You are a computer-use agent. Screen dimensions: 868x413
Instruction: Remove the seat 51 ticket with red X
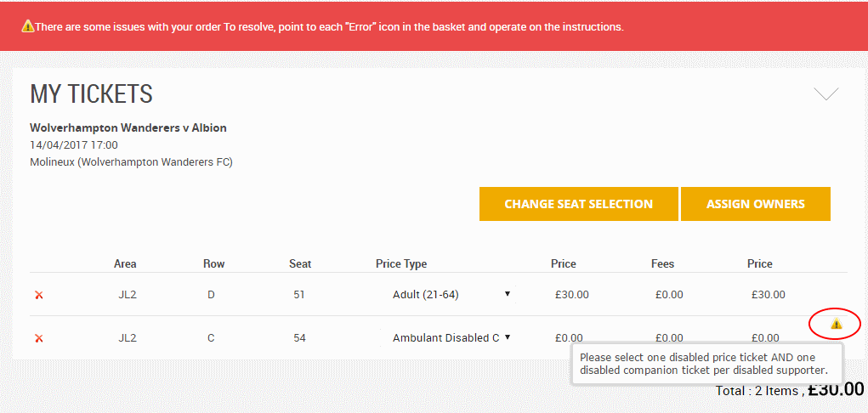click(39, 295)
